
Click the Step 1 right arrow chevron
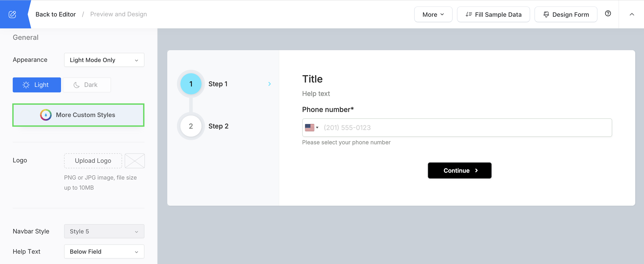(x=269, y=84)
